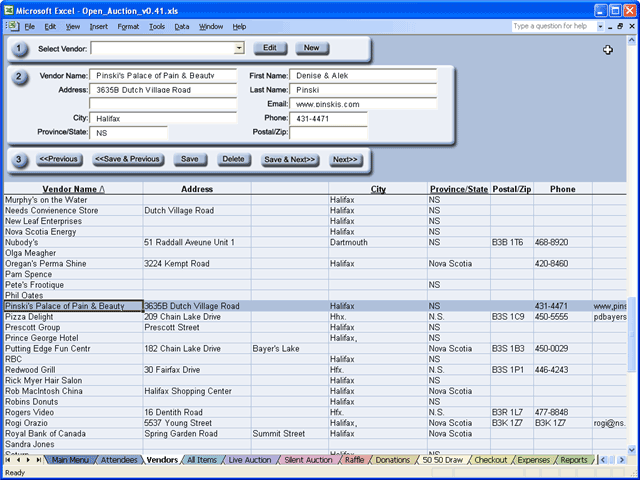Click the Edit vendor button

270,48
